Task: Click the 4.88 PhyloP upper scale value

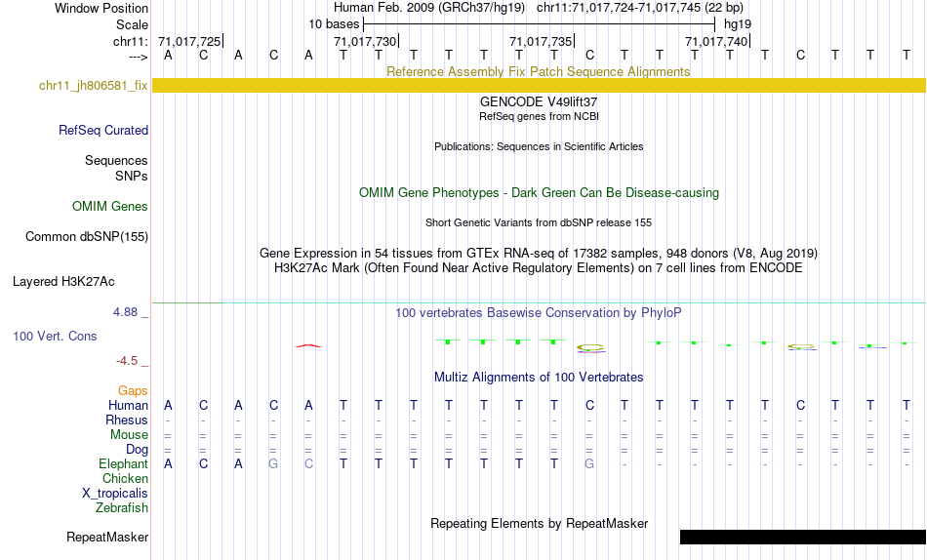Action: pos(125,312)
